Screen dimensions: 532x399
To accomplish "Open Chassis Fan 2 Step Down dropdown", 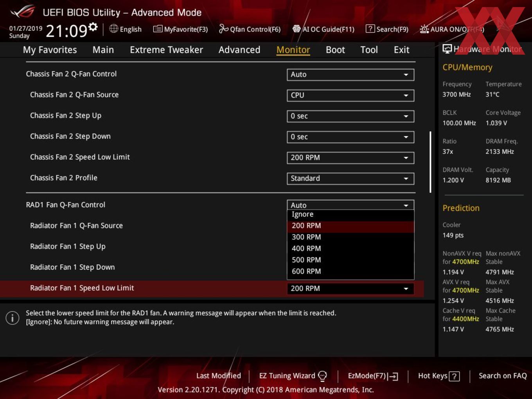I will [350, 137].
